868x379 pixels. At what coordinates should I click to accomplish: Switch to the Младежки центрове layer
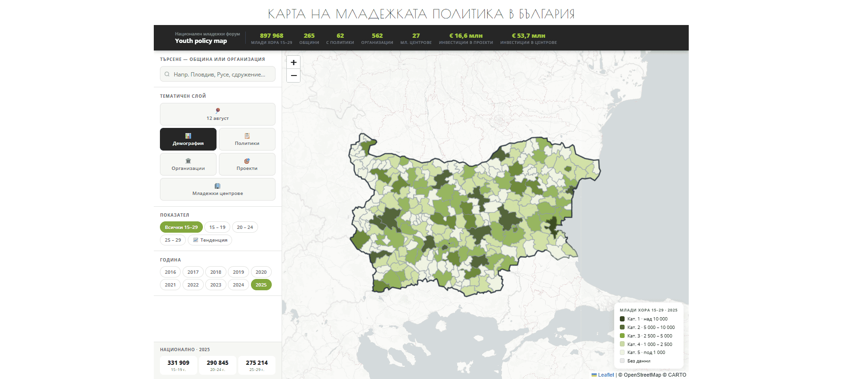click(217, 189)
